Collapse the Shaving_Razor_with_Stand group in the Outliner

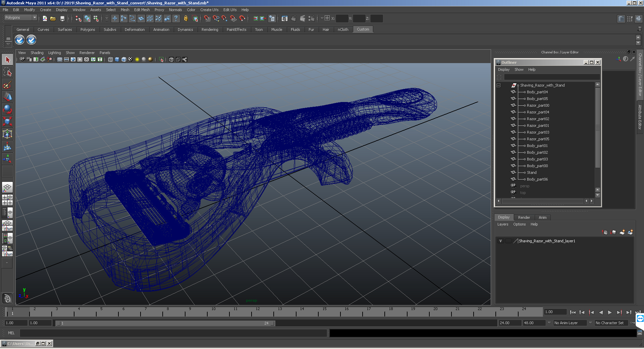[x=499, y=85]
